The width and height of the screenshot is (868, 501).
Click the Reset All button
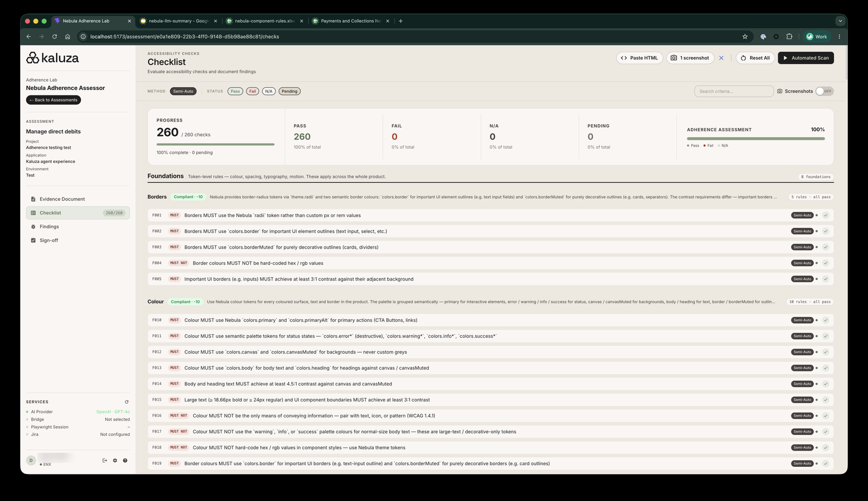click(x=755, y=58)
